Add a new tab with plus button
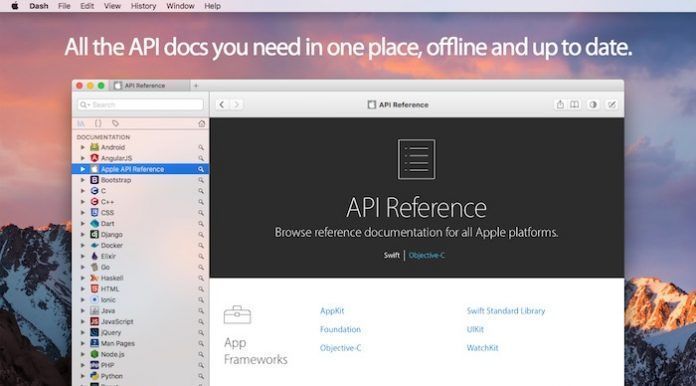 (196, 86)
